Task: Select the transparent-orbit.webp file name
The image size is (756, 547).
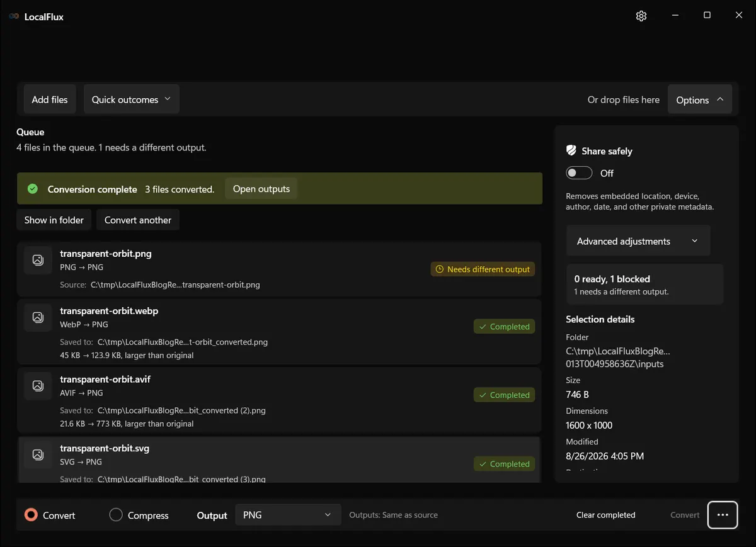Action: point(109,311)
